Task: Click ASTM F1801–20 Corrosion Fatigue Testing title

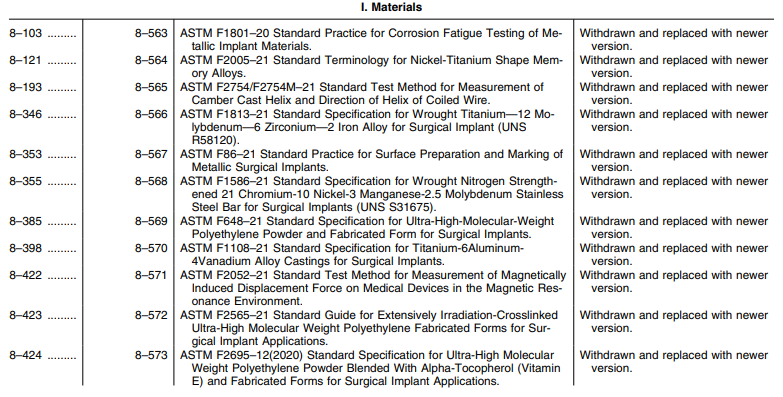Action: pos(371,40)
